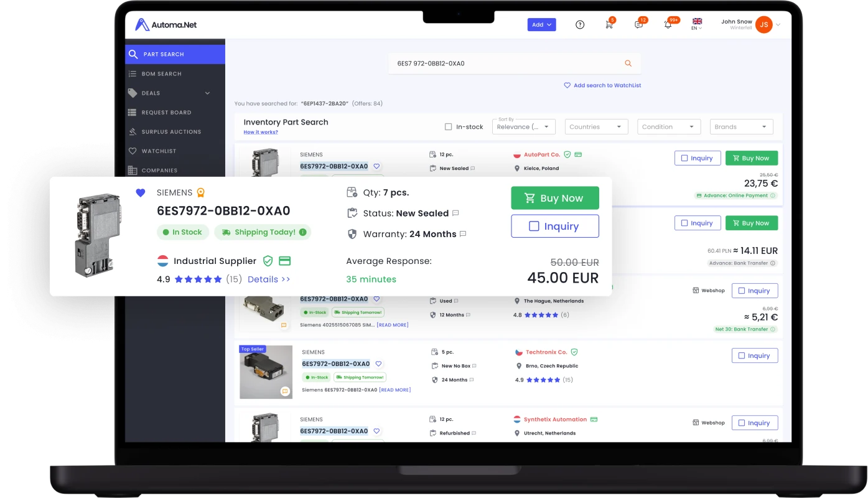Open the Add dropdown button
The width and height of the screenshot is (868, 498).
(541, 25)
